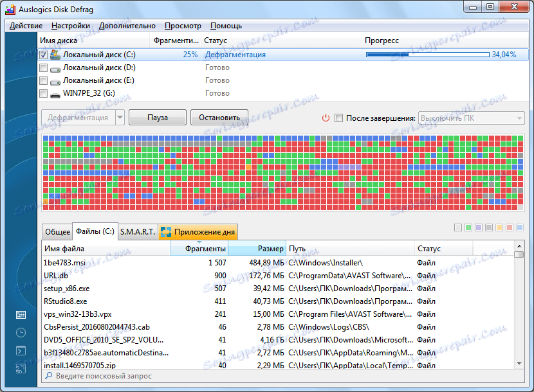Enable the После завершения checkbox
534x392 pixels.
pyautogui.click(x=338, y=118)
